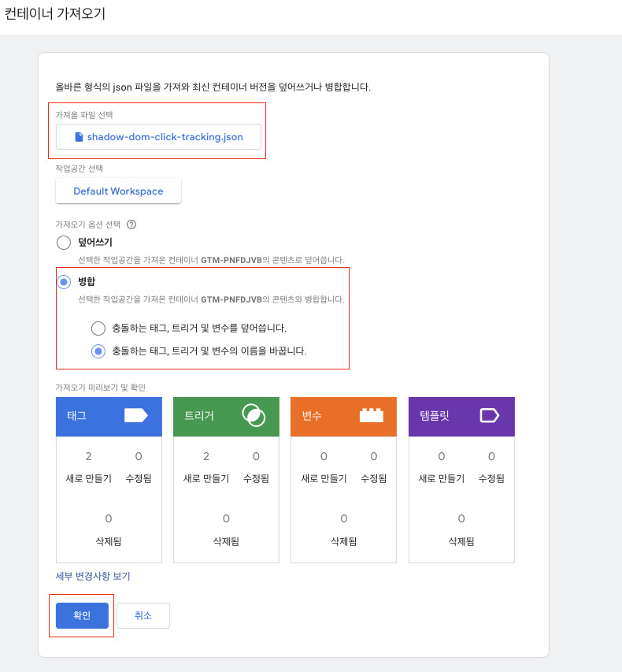This screenshot has width=622, height=672.
Task: Click the overlapping circles 트리거 icon
Action: (x=254, y=415)
